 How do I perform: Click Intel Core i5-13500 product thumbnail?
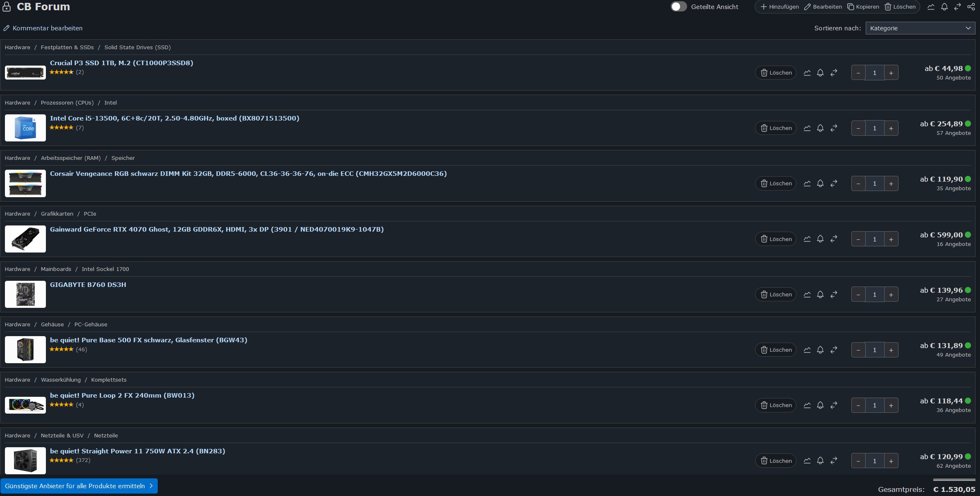tap(25, 128)
